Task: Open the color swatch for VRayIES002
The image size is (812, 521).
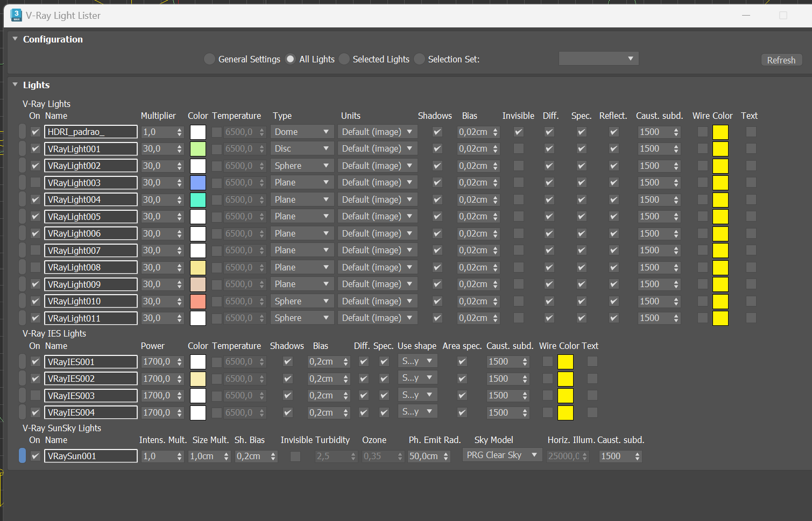Action: (x=198, y=379)
